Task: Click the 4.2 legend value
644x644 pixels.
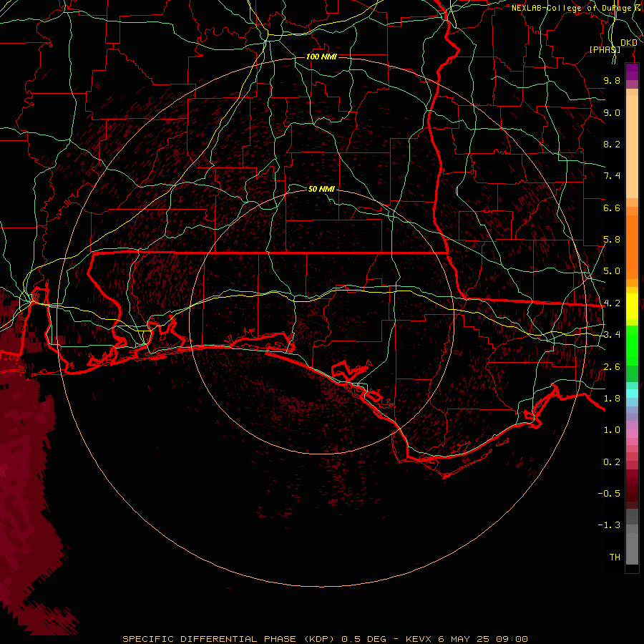Action: pos(612,303)
